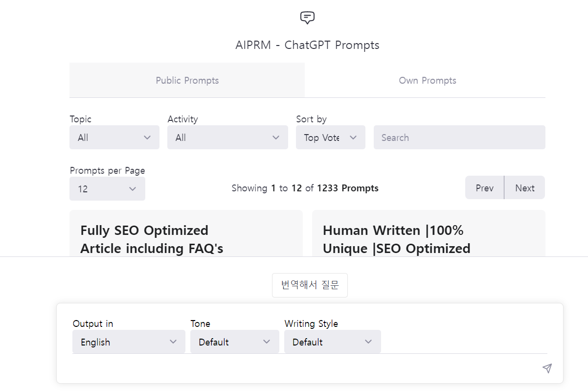Advance to the Next prompts page

(524, 188)
